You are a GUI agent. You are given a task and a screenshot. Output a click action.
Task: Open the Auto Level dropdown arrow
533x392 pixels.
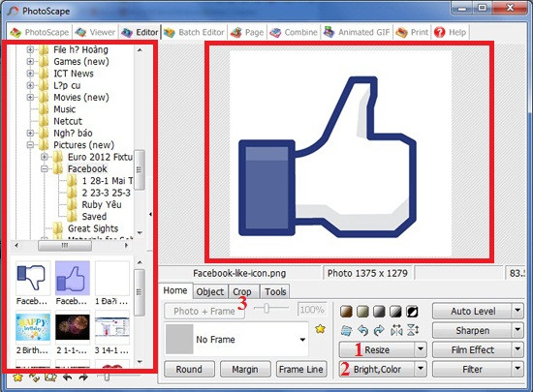pos(517,311)
